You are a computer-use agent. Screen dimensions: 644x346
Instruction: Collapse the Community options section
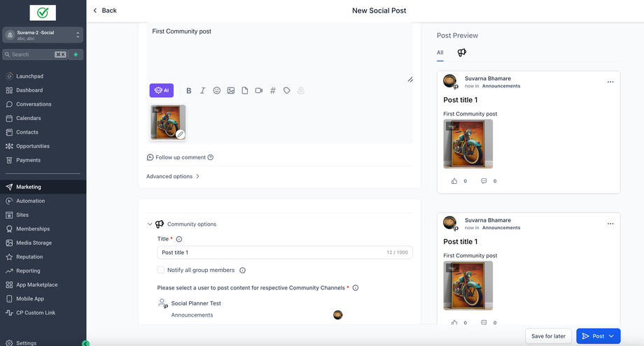click(x=150, y=224)
